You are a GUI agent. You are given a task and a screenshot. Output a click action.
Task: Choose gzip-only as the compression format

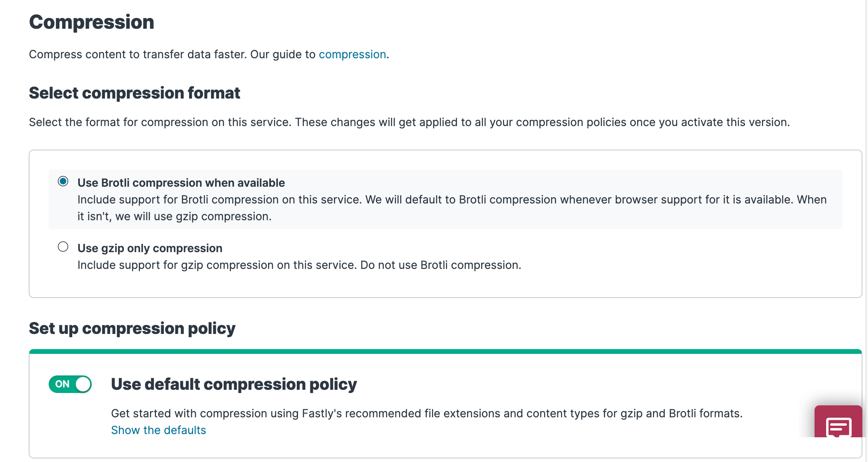[63, 247]
